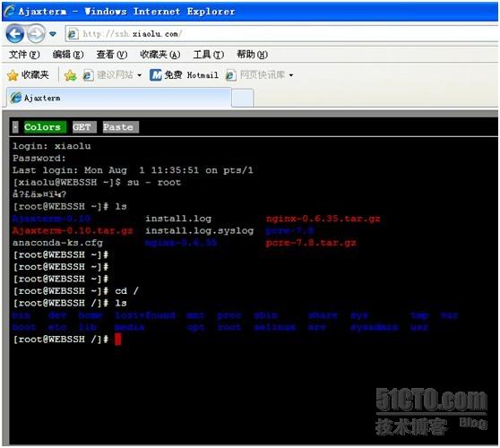
Task: Expand the 网页快讯库 dropdown arrow
Action: (x=291, y=75)
